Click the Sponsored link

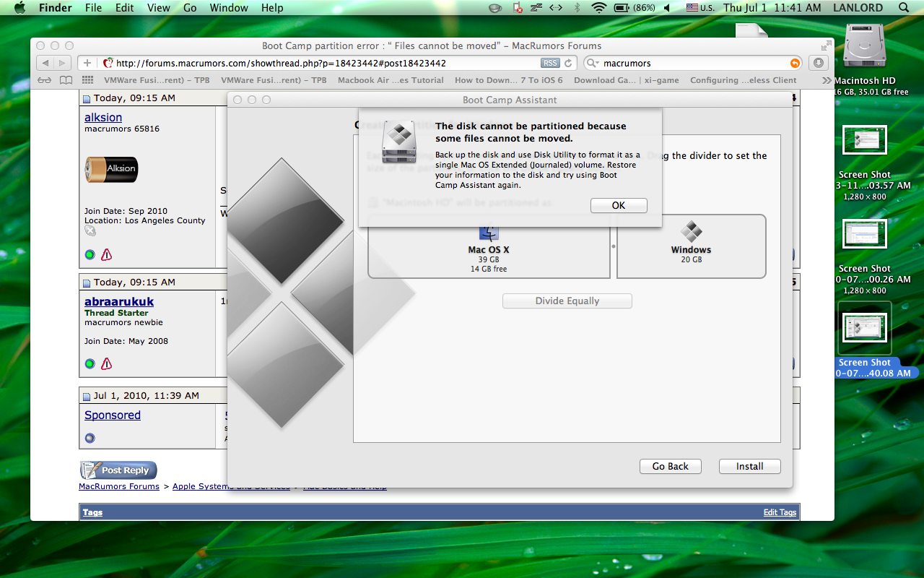[x=113, y=415]
